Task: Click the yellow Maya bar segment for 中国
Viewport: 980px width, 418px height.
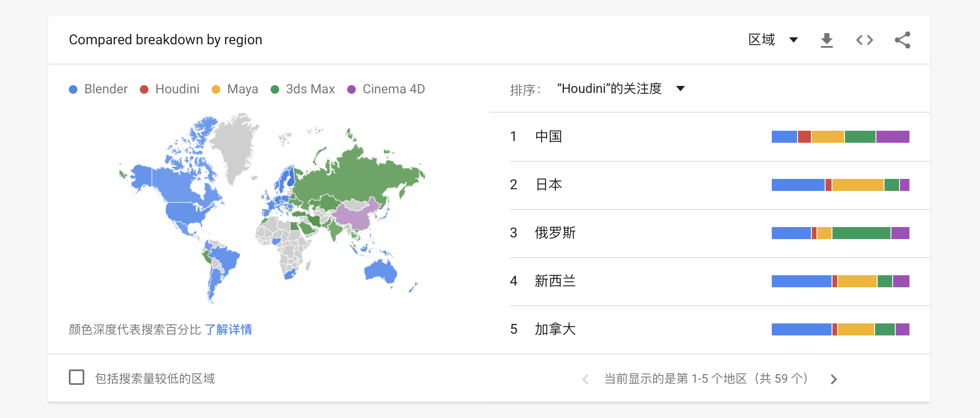Action: coord(828,137)
